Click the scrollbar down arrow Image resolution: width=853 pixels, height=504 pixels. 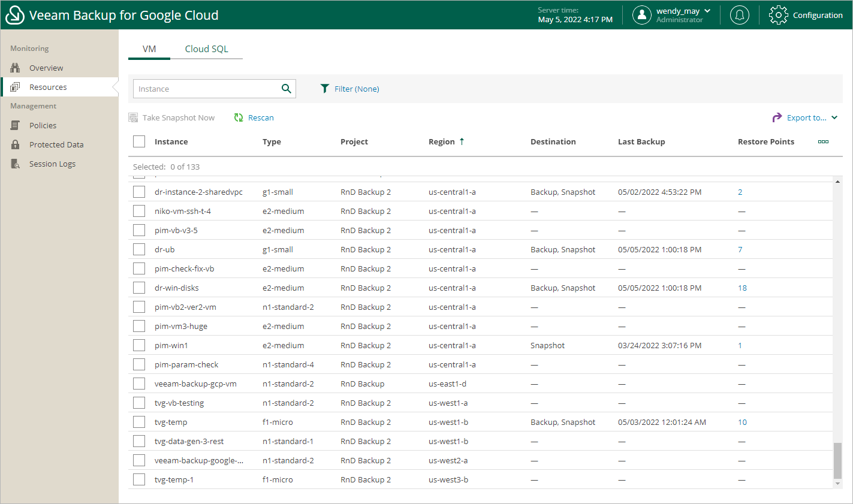[837, 484]
